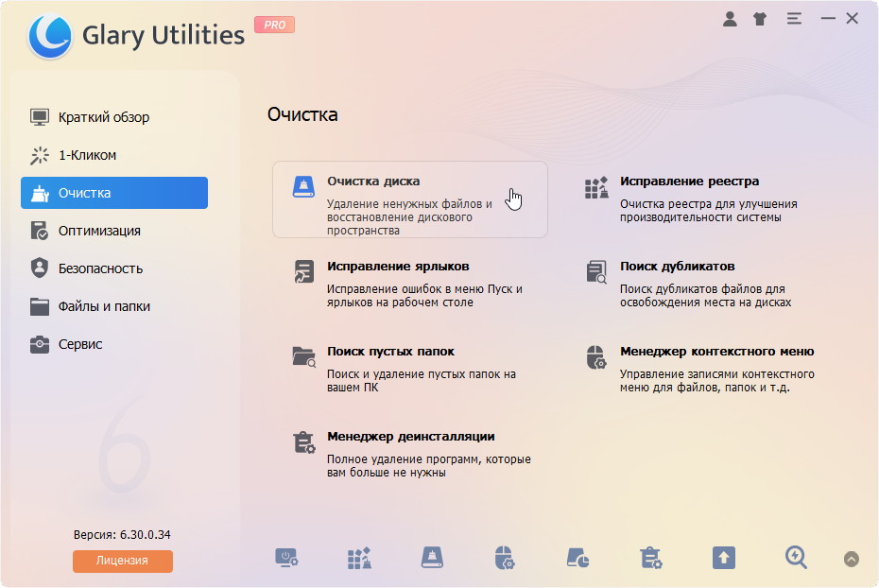Click the PRO badge

click(275, 25)
